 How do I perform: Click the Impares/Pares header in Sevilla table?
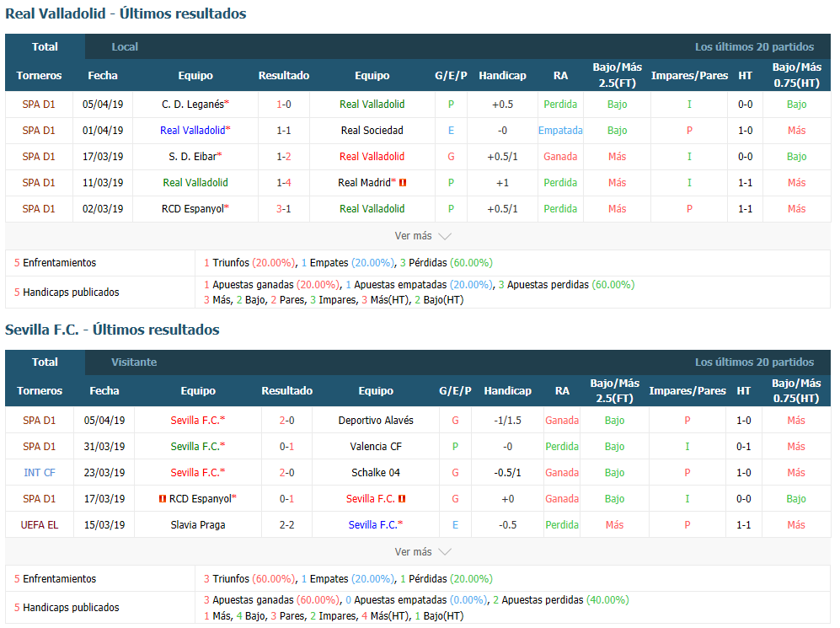click(688, 390)
